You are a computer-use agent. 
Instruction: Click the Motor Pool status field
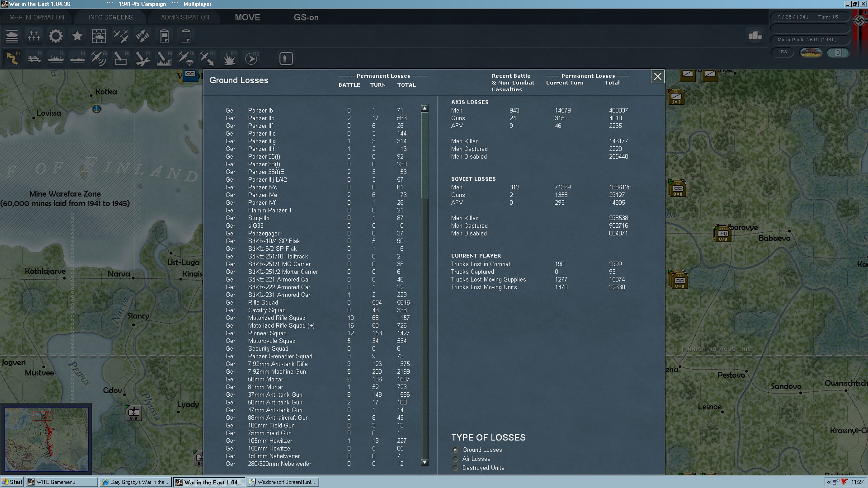810,40
